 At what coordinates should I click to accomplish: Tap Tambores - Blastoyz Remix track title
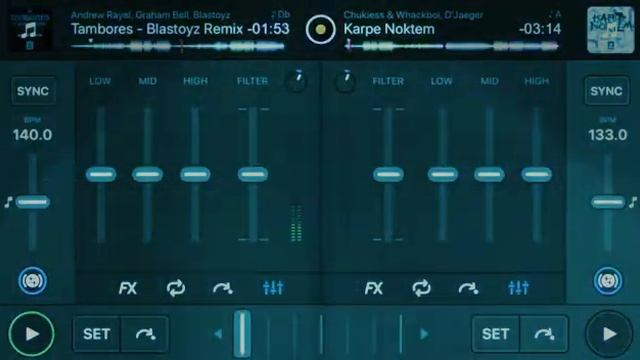[157, 29]
